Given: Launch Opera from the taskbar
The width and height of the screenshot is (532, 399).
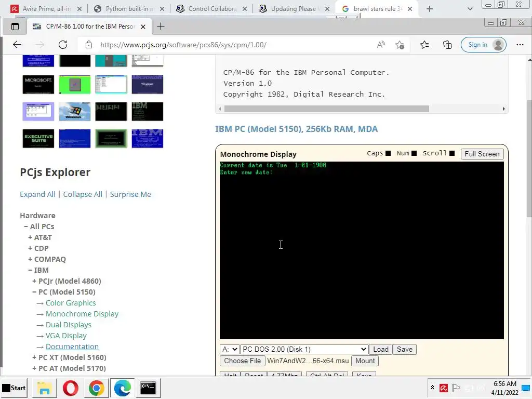Looking at the screenshot, I should 70,388.
